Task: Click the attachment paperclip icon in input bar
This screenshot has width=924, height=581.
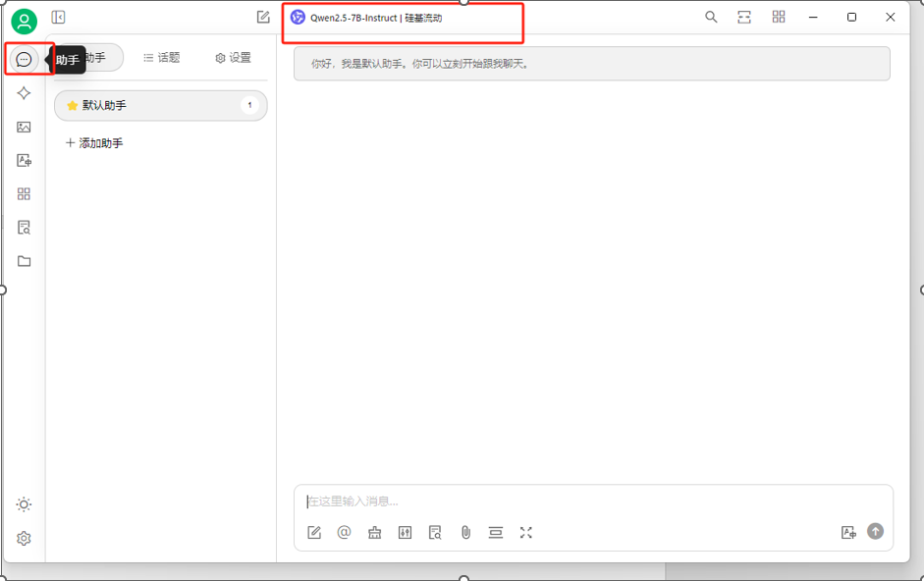Action: [x=465, y=533]
